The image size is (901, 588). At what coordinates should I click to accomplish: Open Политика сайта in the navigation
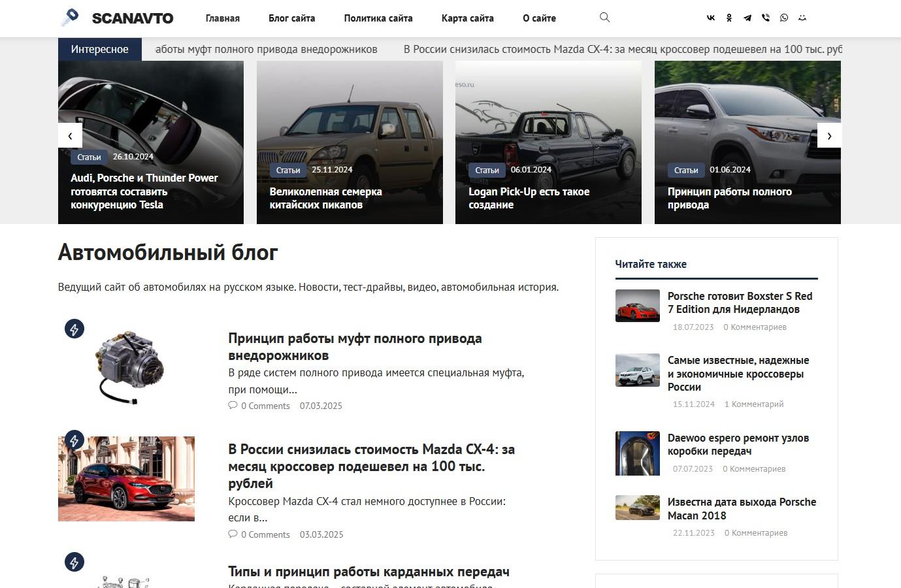pyautogui.click(x=378, y=18)
